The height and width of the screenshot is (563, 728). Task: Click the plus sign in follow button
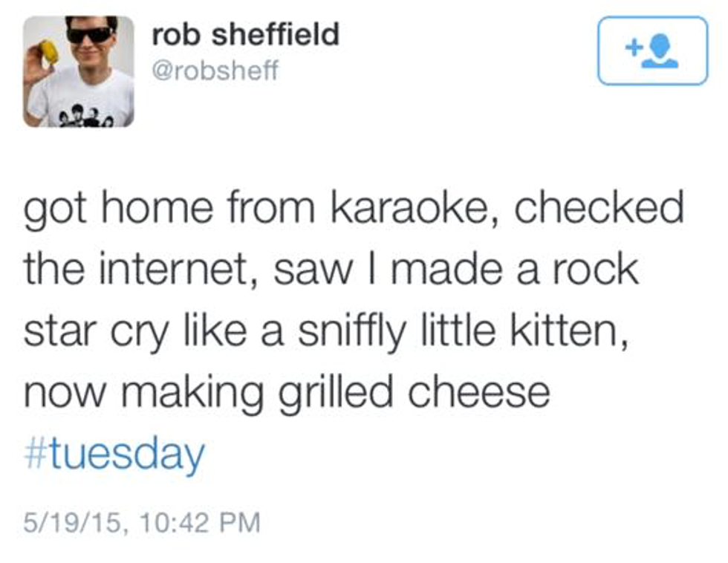pyautogui.click(x=634, y=48)
